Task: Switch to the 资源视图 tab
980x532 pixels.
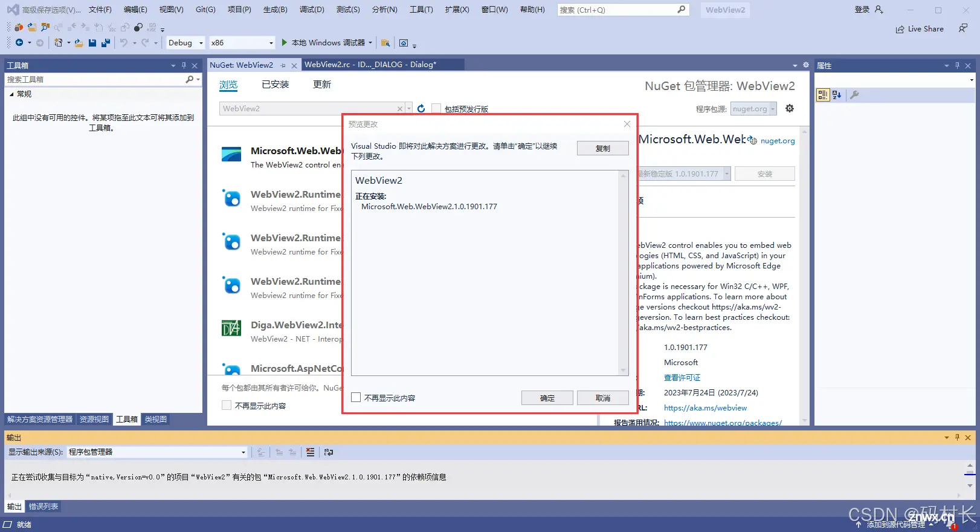Action: coord(94,420)
